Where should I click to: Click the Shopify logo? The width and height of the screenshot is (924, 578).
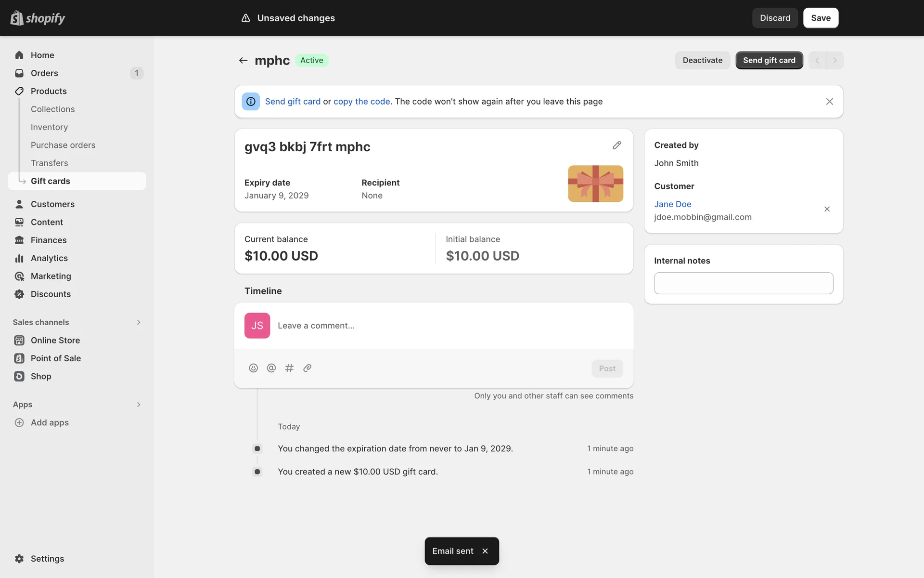(38, 18)
